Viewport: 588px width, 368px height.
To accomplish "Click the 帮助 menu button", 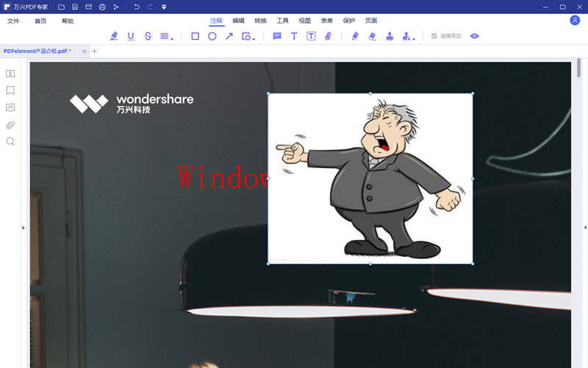I will coord(68,21).
